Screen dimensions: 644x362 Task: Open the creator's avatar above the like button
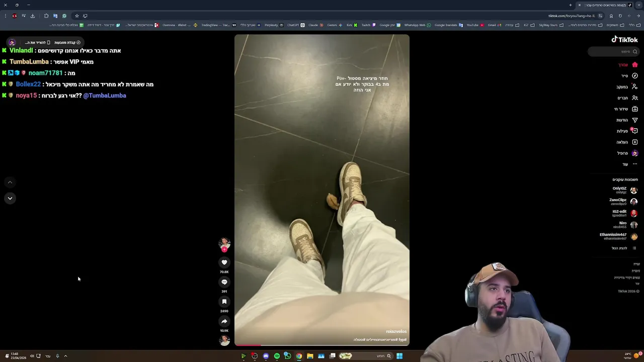pyautogui.click(x=224, y=244)
